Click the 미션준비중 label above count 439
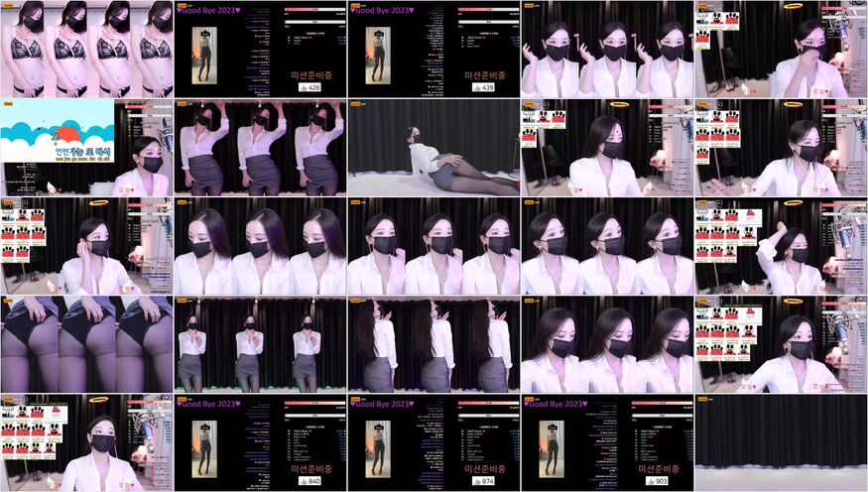 coord(486,74)
